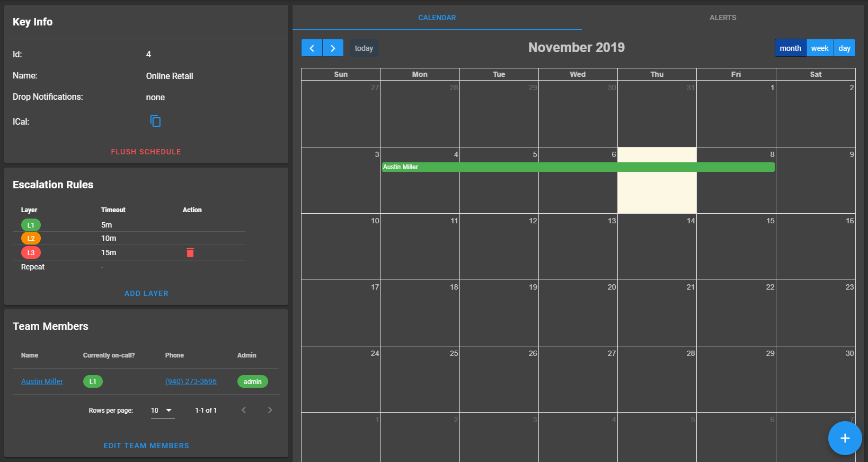Click the L2 escalation layer badge

coord(31,238)
